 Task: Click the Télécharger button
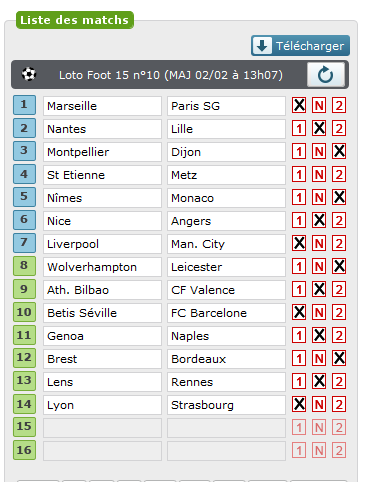(x=300, y=46)
